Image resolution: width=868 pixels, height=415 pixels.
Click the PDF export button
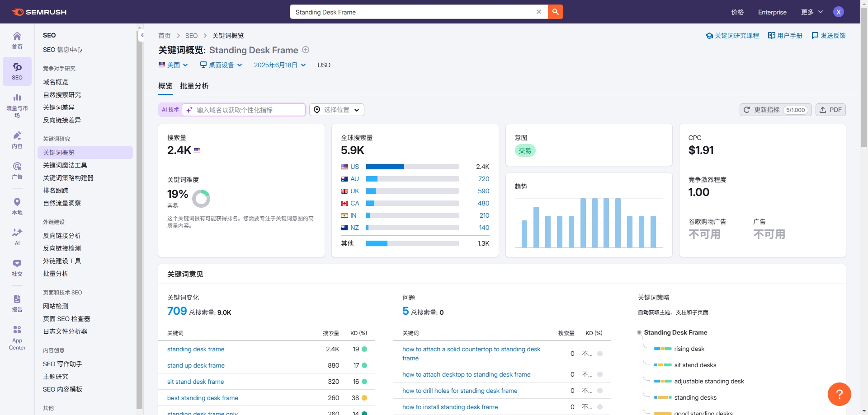tap(830, 110)
